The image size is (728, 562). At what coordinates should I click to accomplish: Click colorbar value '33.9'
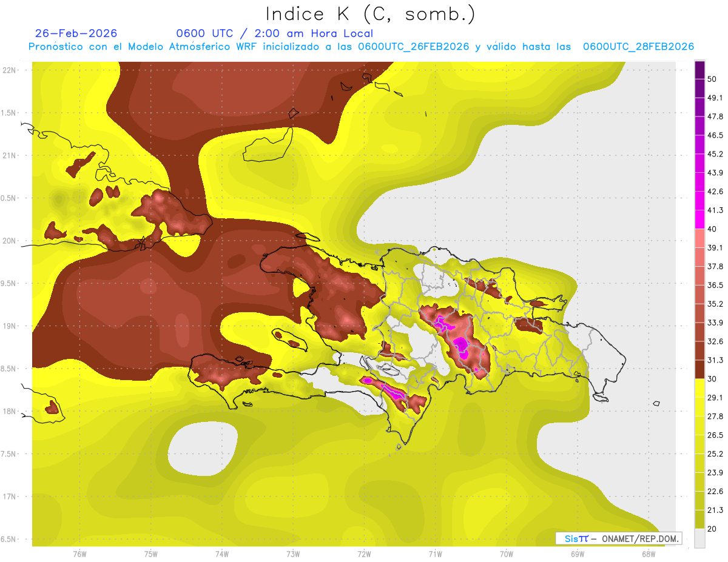coord(715,323)
